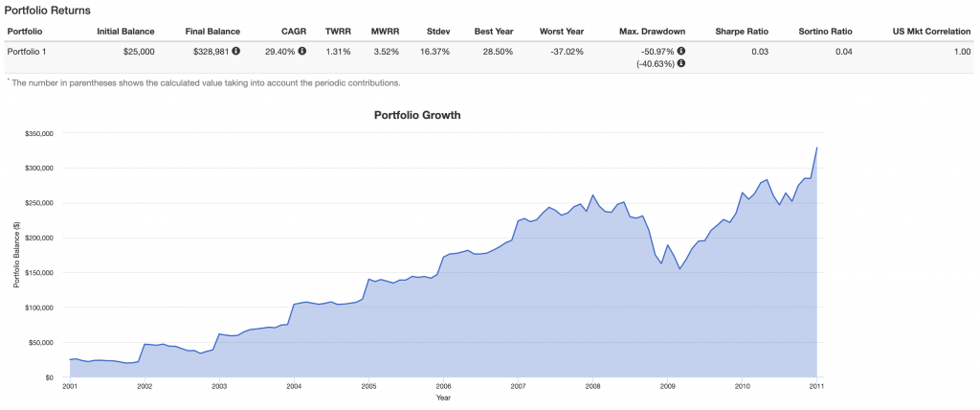The height and width of the screenshot is (410, 980).
Task: Click the Sortino Ratio column header
Action: [x=827, y=32]
